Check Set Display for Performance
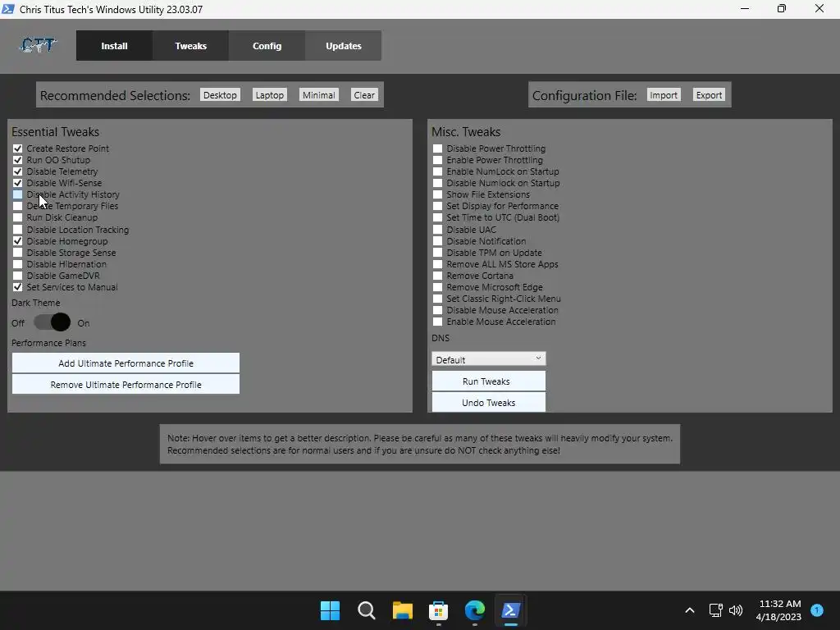Image resolution: width=840 pixels, height=630 pixels. pyautogui.click(x=438, y=206)
